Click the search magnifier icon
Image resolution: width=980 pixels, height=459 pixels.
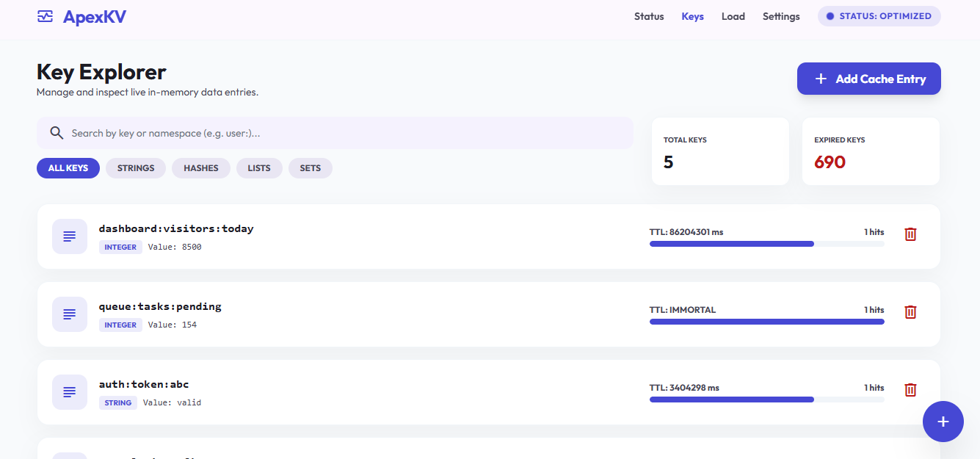pyautogui.click(x=57, y=133)
